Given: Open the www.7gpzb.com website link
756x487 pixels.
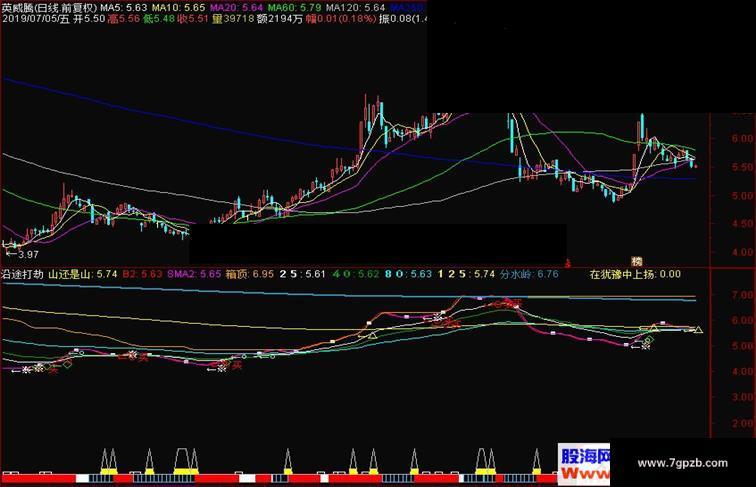Looking at the screenshot, I should click(x=682, y=463).
